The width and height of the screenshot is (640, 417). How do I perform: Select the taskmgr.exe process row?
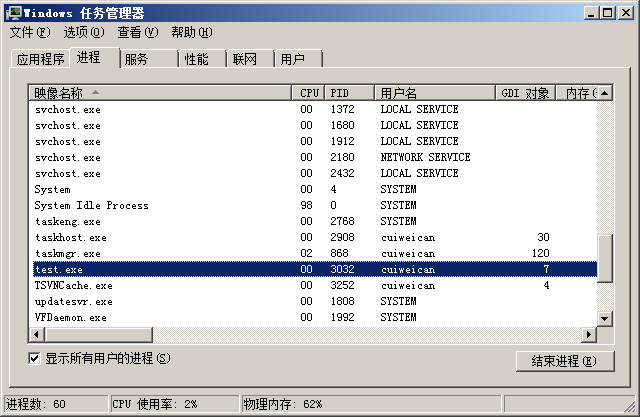pyautogui.click(x=315, y=253)
